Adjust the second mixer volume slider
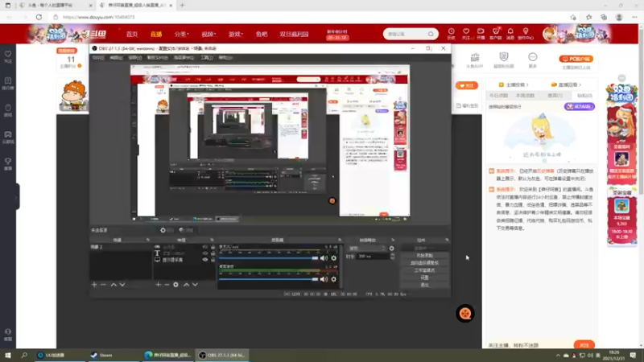The image size is (644, 362). pyautogui.click(x=269, y=279)
